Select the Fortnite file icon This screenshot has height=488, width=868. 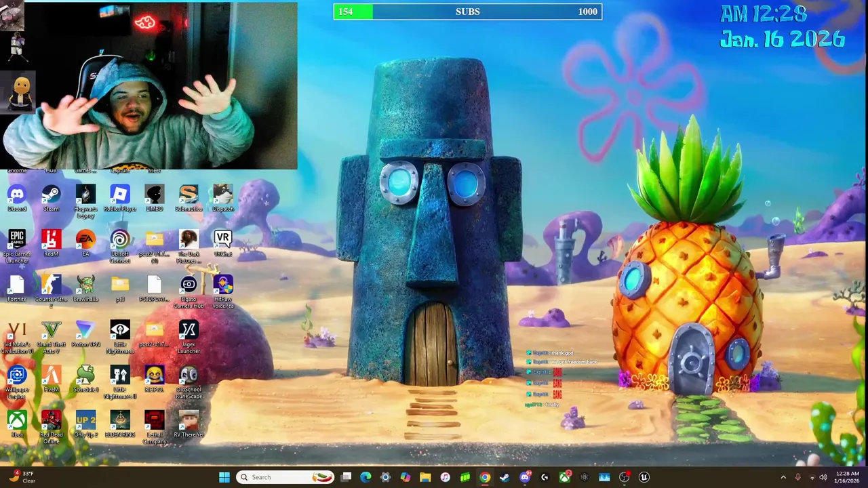[17, 288]
